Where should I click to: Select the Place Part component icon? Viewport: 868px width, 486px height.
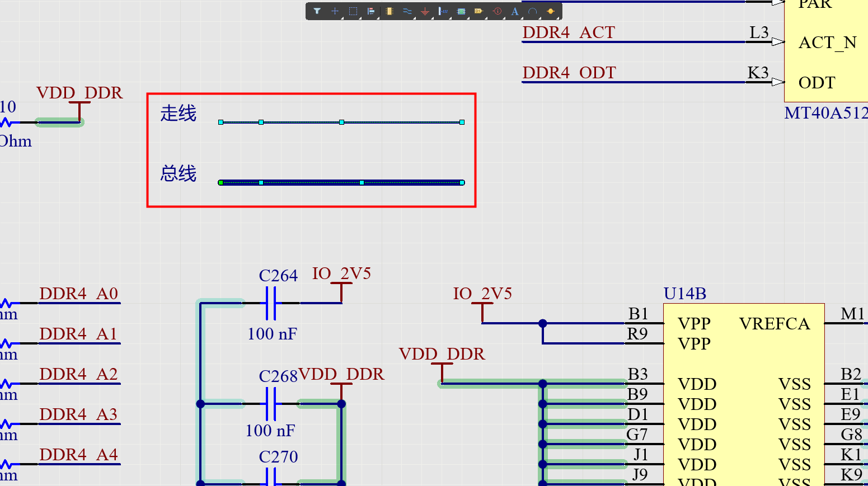click(389, 11)
